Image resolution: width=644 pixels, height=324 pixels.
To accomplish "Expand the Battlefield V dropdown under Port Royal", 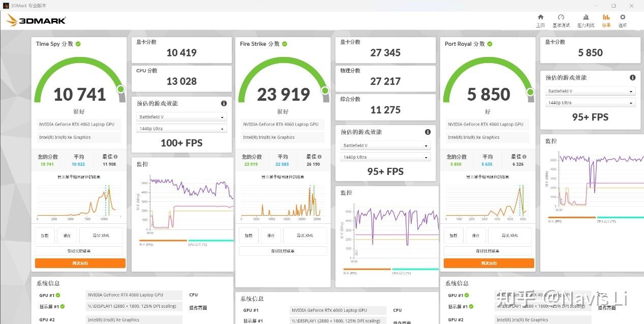I will coord(591,92).
